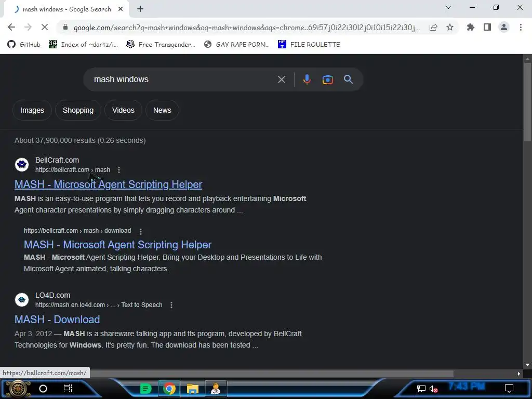Open the Extensions puzzle icon
This screenshot has width=532, height=399.
(x=470, y=27)
